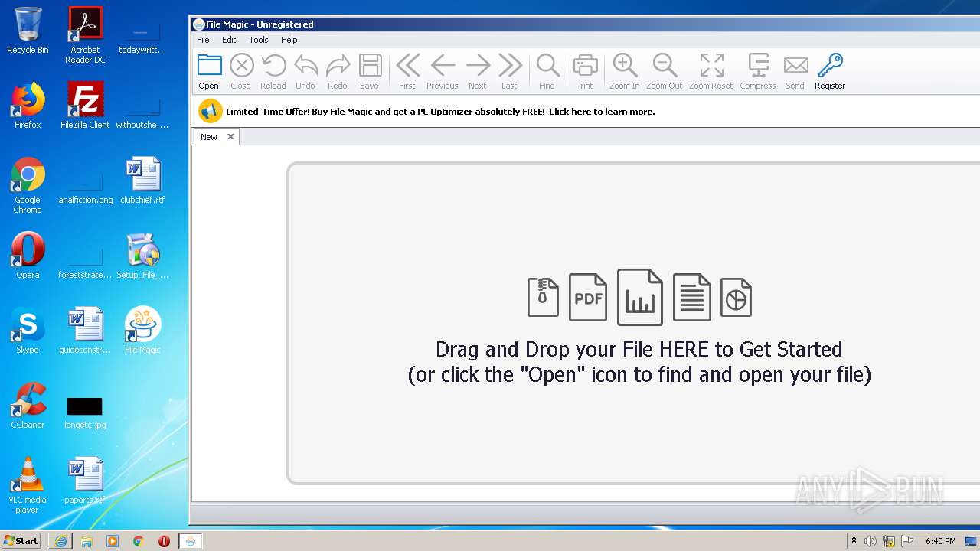
Task: Select Acrobat Reader DC desktop shortcut
Action: [x=85, y=35]
